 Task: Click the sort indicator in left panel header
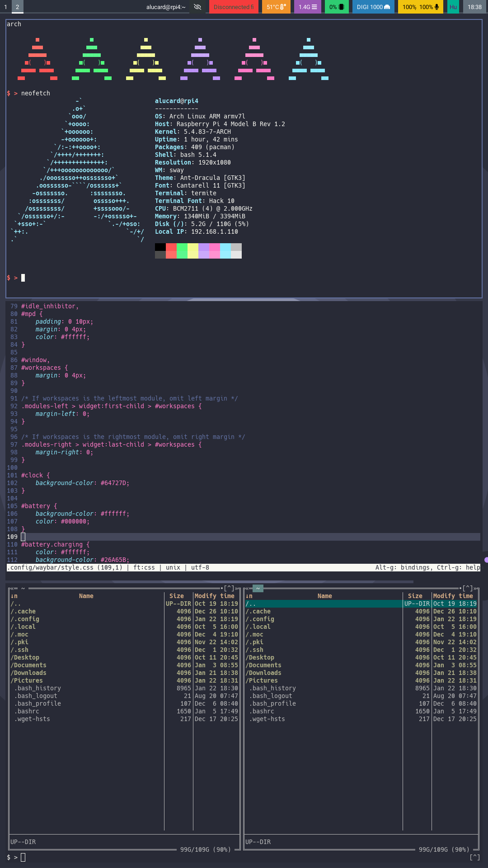[x=14, y=596]
